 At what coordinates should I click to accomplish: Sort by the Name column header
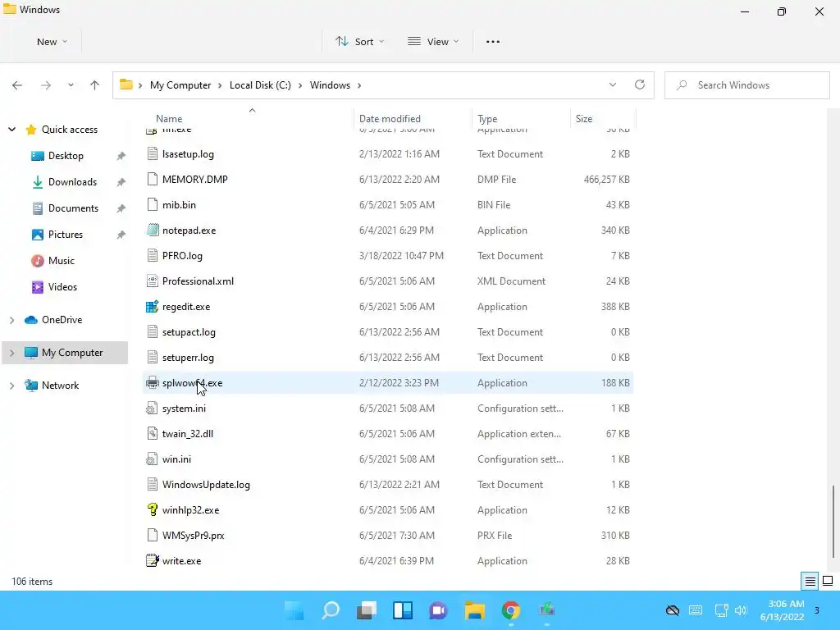coord(169,119)
